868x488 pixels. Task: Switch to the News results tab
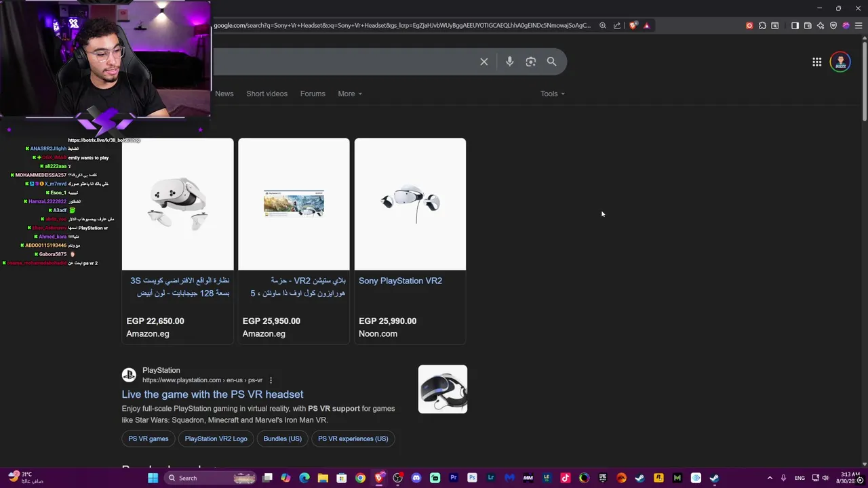(x=224, y=94)
